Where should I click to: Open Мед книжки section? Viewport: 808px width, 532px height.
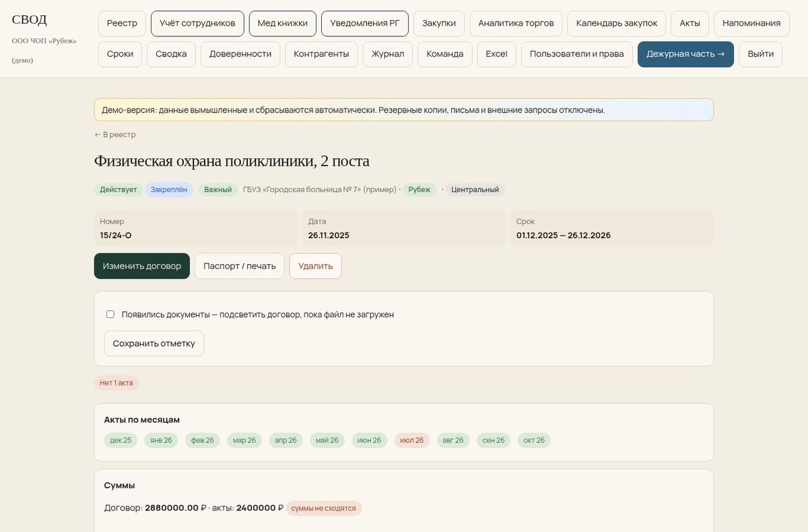(x=283, y=24)
